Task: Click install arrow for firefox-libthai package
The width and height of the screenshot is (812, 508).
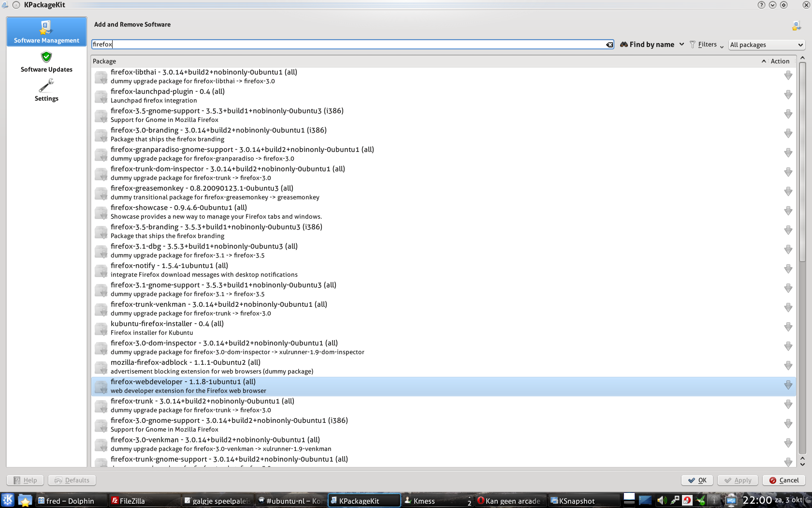Action: (788, 75)
